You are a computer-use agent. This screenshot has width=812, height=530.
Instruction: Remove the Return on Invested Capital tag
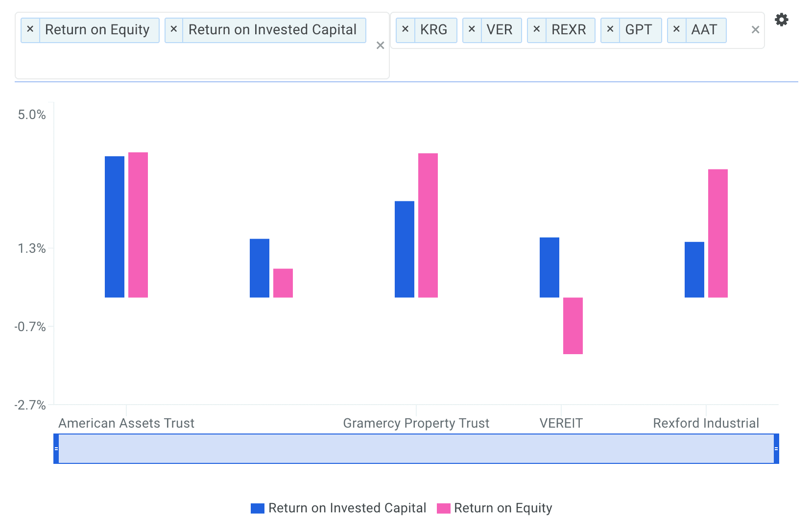(x=174, y=29)
